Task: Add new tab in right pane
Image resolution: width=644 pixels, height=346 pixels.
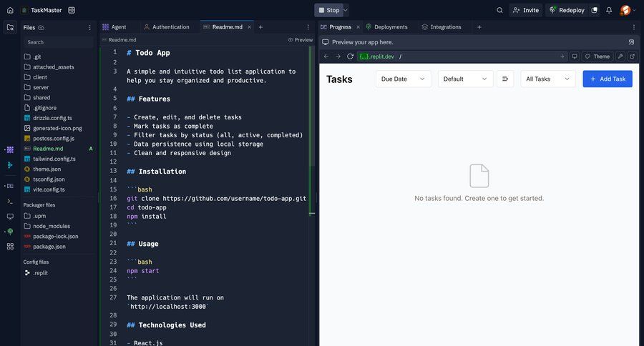Action: tap(479, 27)
